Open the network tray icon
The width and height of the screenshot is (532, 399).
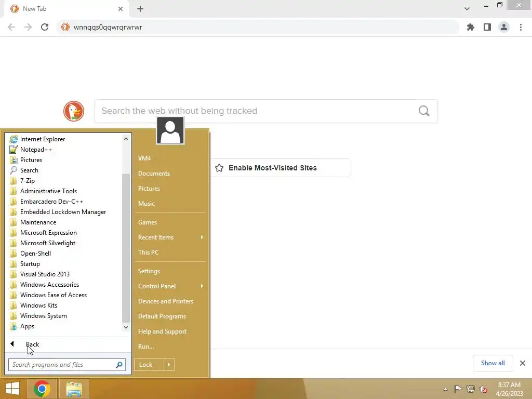coord(471,389)
